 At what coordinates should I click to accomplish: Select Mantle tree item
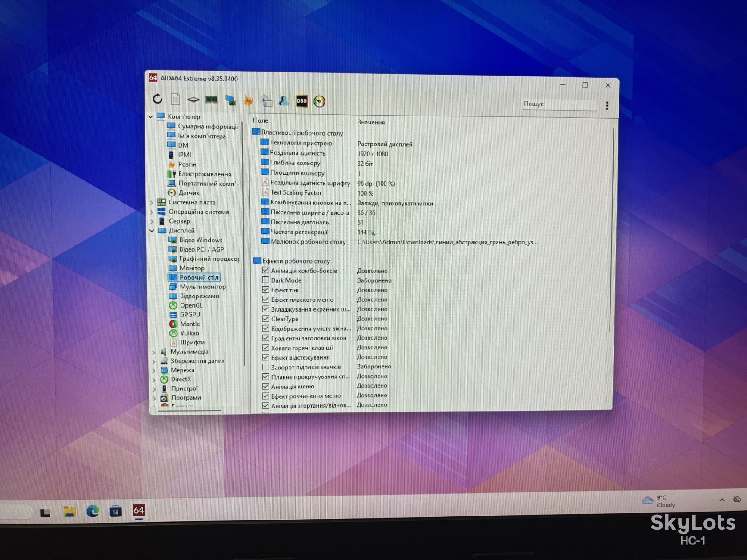point(189,324)
